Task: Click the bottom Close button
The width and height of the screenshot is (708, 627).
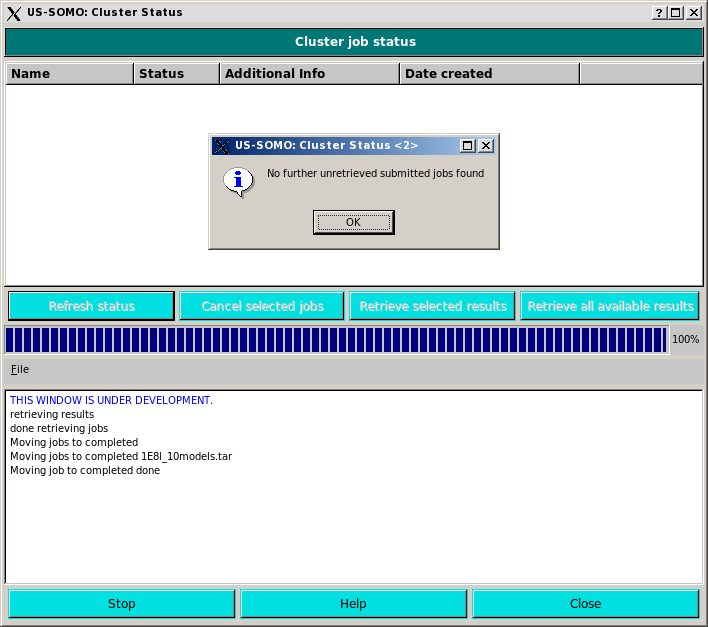Action: [586, 604]
